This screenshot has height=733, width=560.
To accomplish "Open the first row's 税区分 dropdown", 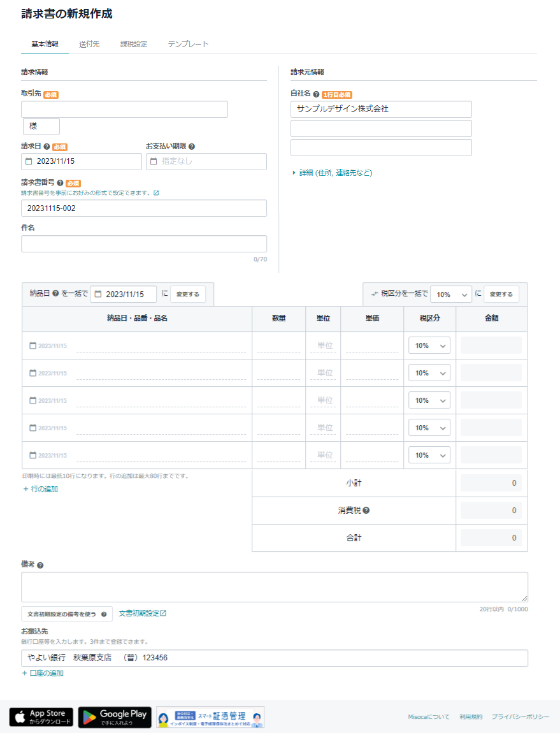I will click(x=429, y=345).
